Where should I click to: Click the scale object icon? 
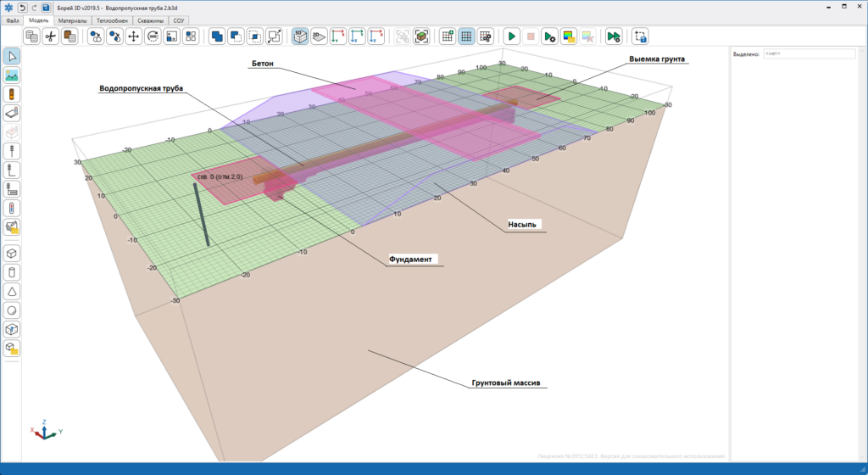pyautogui.click(x=274, y=36)
